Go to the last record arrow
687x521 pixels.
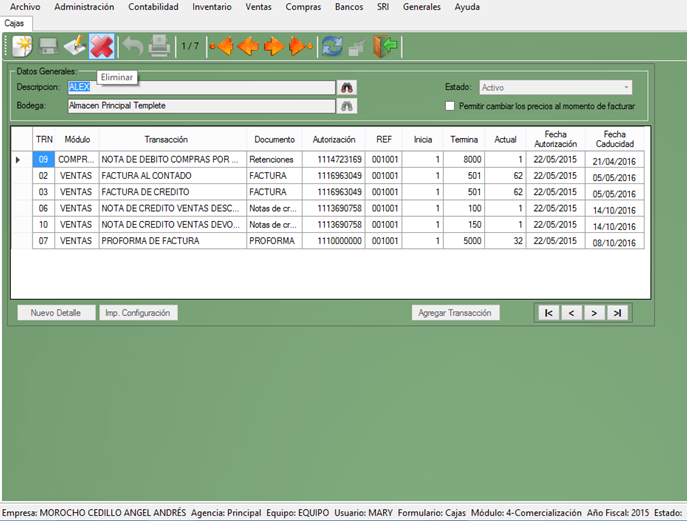point(299,46)
